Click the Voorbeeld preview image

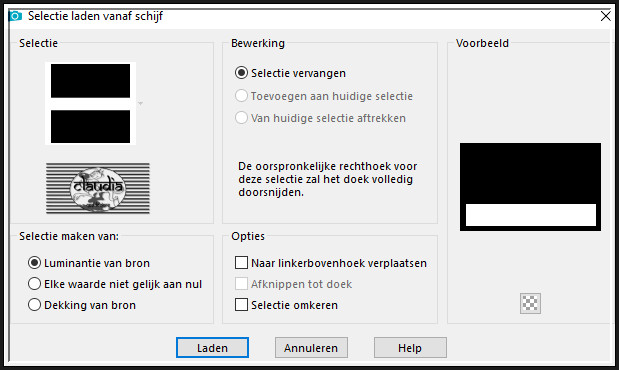point(530,187)
